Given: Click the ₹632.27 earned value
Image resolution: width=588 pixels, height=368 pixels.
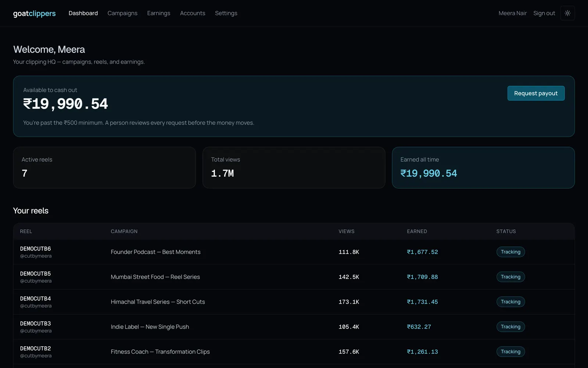Looking at the screenshot, I should pyautogui.click(x=419, y=327).
